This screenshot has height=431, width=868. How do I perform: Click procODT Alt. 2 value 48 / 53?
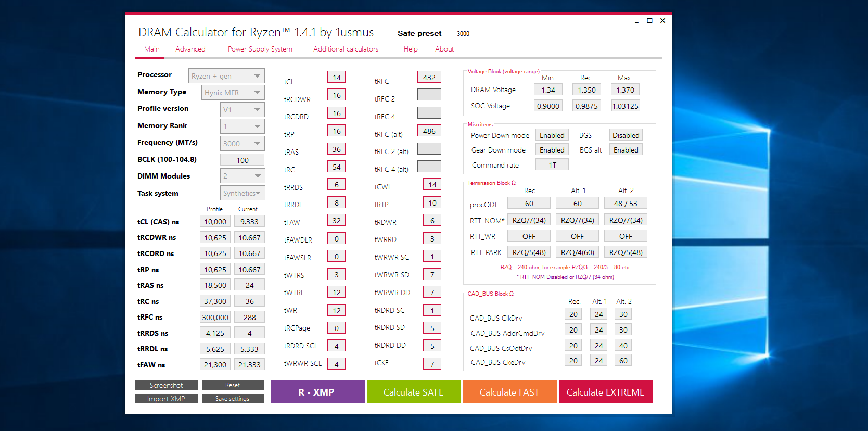tap(626, 204)
